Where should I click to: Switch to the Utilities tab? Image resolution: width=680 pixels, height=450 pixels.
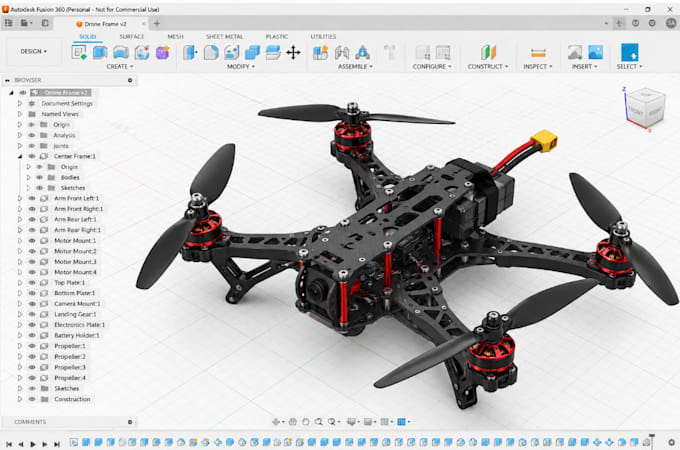click(323, 36)
